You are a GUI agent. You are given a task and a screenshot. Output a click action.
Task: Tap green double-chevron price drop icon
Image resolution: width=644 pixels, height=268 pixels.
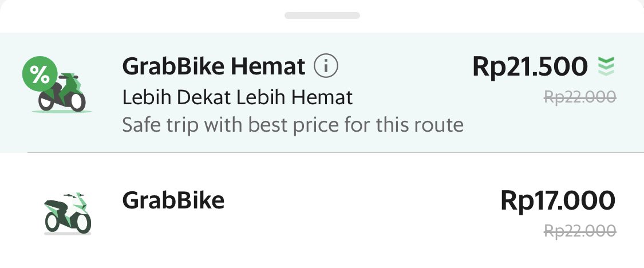tap(606, 66)
